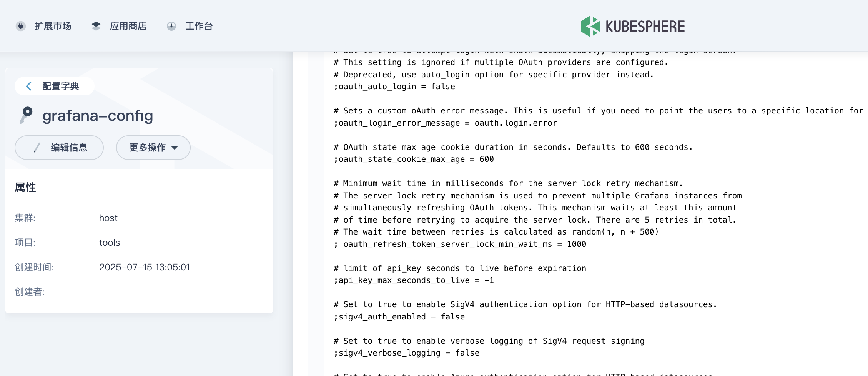Click the 应用商店 stacked-layers icon
This screenshot has width=868, height=376.
96,26
